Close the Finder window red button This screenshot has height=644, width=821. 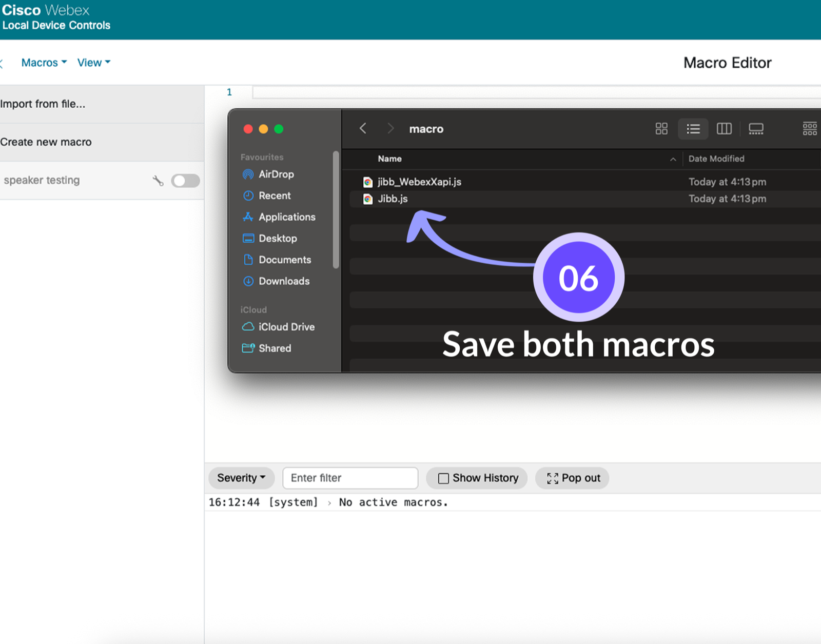tap(248, 129)
